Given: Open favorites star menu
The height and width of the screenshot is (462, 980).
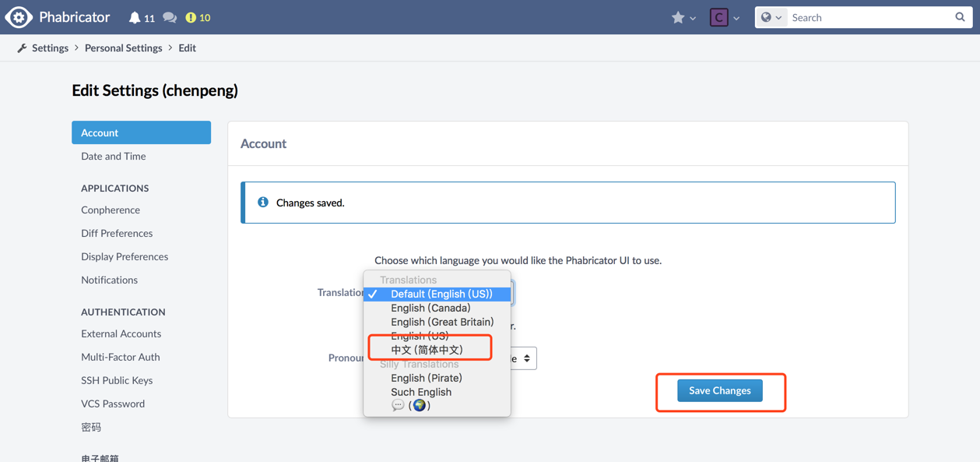Looking at the screenshot, I should [678, 17].
